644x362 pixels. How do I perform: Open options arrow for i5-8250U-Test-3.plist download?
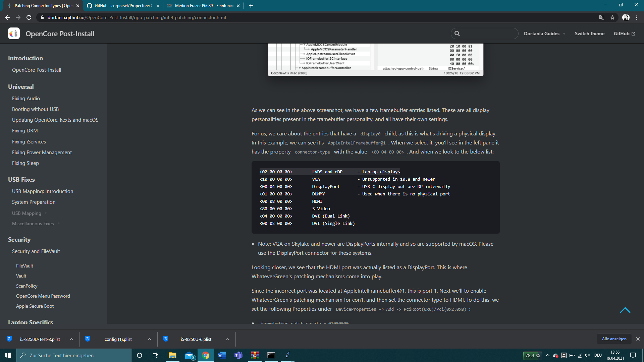(x=71, y=339)
